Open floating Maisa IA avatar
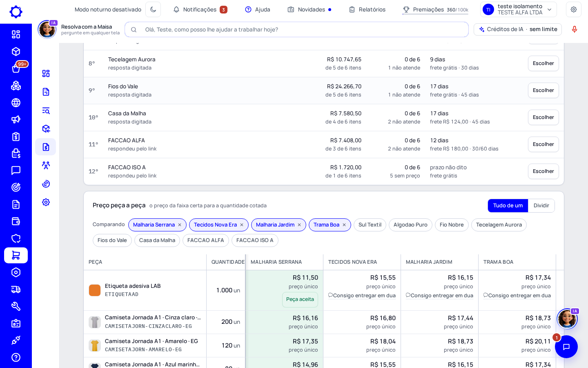This screenshot has height=368, width=588. tap(567, 319)
